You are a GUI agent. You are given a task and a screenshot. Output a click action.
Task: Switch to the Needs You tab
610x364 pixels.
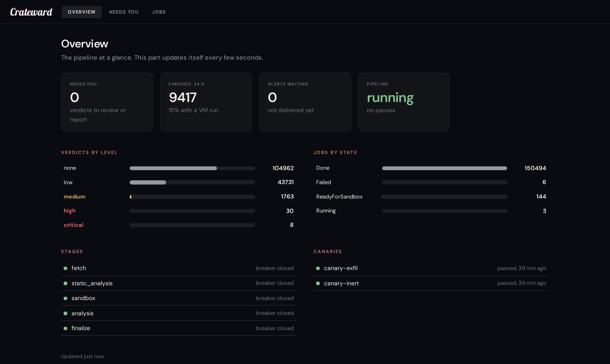[124, 12]
